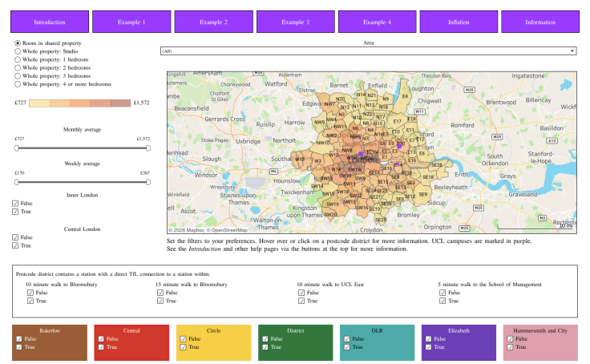Click the darkest color legend swatch
The image size is (590, 364).
120,103
